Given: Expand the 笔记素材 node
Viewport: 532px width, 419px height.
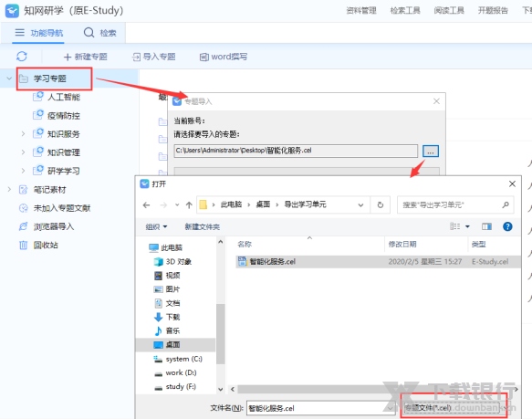Looking at the screenshot, I should [9, 189].
